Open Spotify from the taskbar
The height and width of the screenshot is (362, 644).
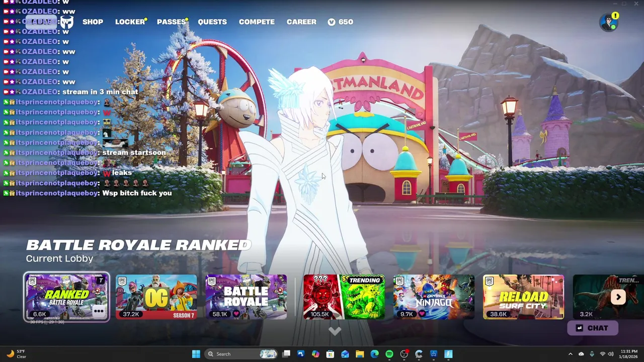[389, 354]
